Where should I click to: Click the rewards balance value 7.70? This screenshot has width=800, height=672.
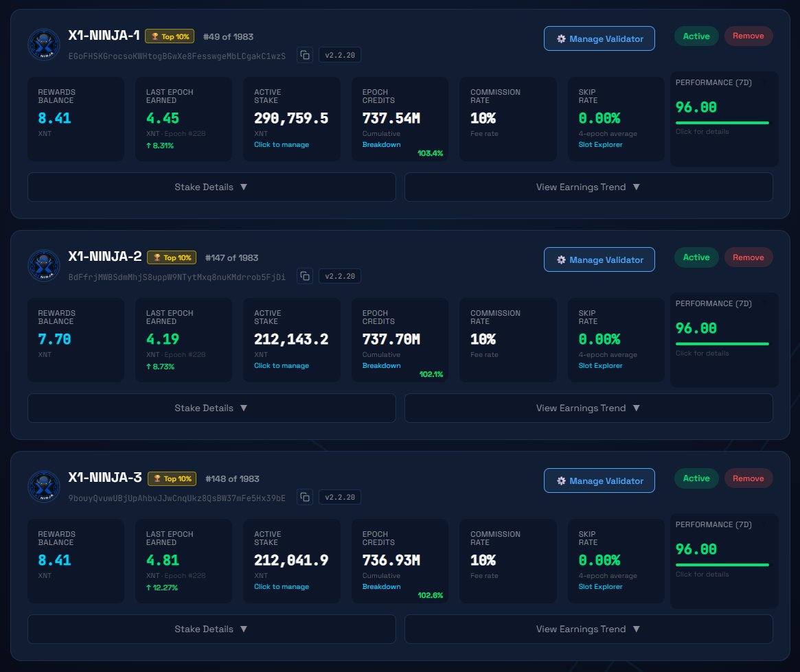tap(54, 339)
